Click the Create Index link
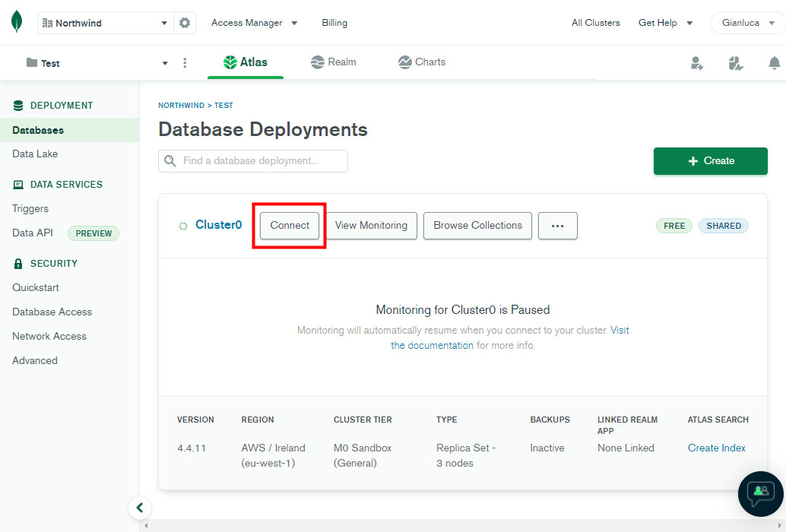Screen dimensions: 786x532 point(716,448)
